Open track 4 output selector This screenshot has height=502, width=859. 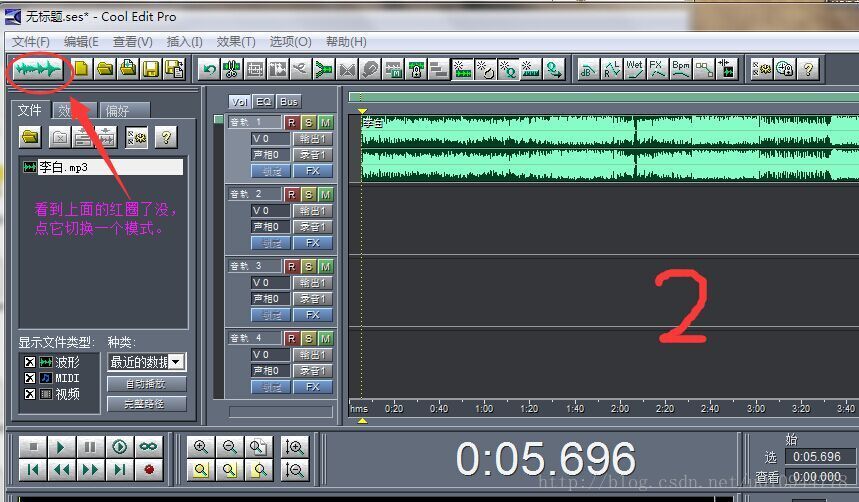[313, 355]
